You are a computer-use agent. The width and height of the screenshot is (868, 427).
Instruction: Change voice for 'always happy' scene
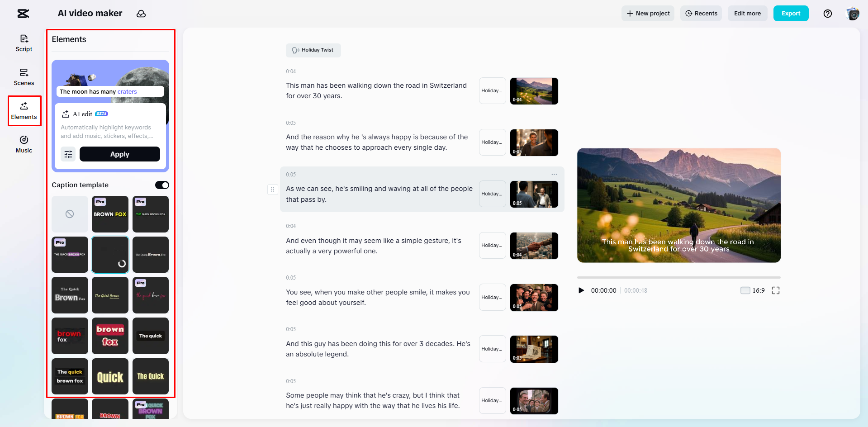(x=492, y=142)
